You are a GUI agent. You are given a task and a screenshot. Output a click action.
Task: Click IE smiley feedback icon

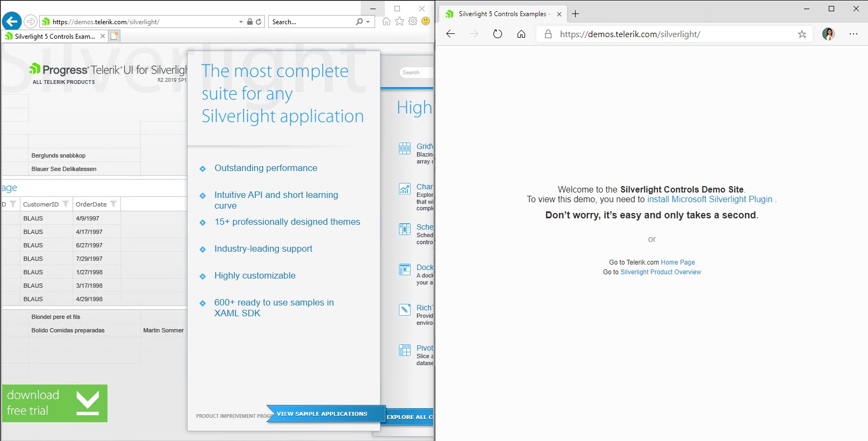426,22
